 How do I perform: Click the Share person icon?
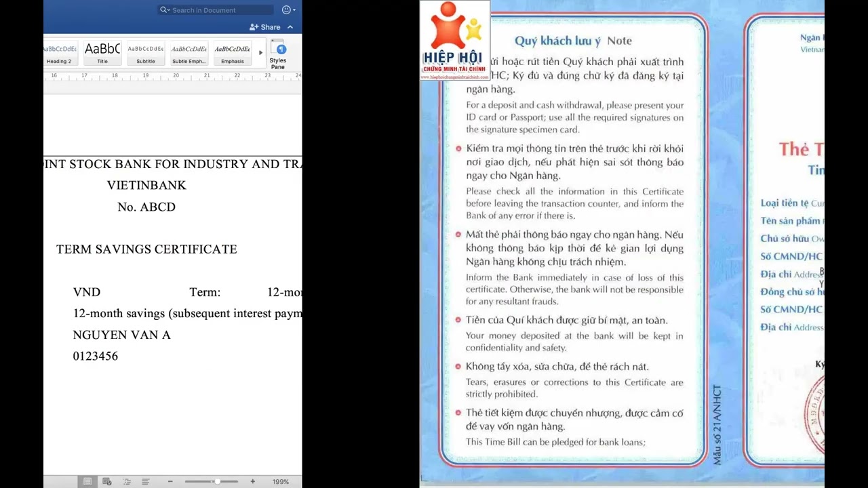pyautogui.click(x=254, y=27)
